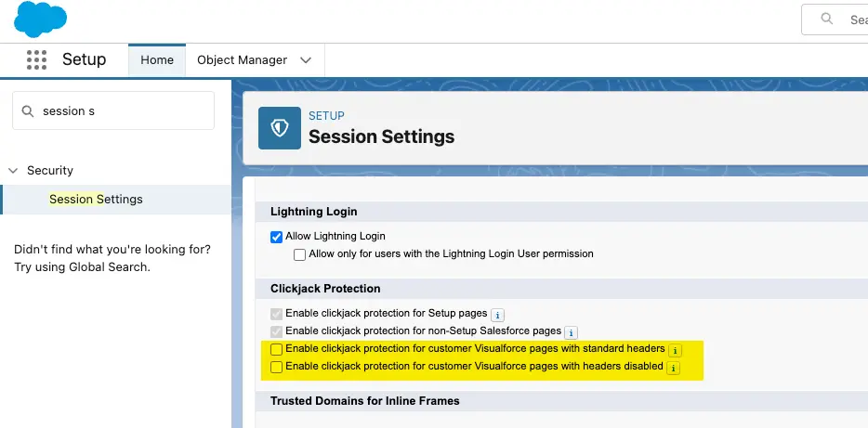Image resolution: width=868 pixels, height=428 pixels.
Task: Click the global search magnifier icon
Action: [x=825, y=19]
